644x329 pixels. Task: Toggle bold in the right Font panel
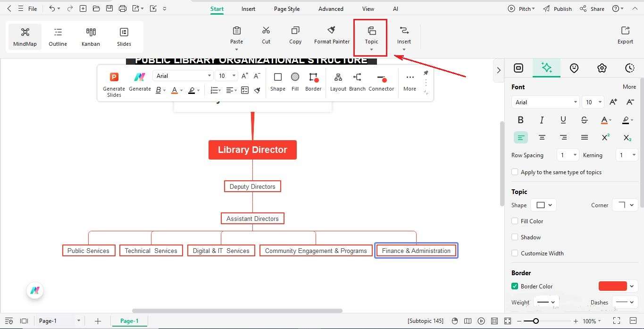[x=520, y=120]
